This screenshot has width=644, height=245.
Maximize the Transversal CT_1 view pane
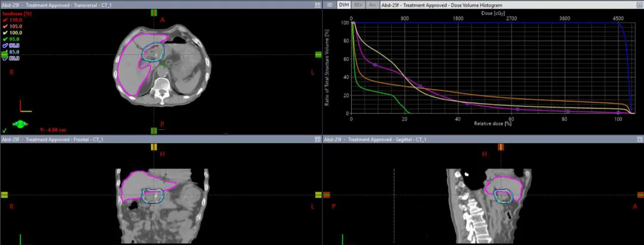317,5
